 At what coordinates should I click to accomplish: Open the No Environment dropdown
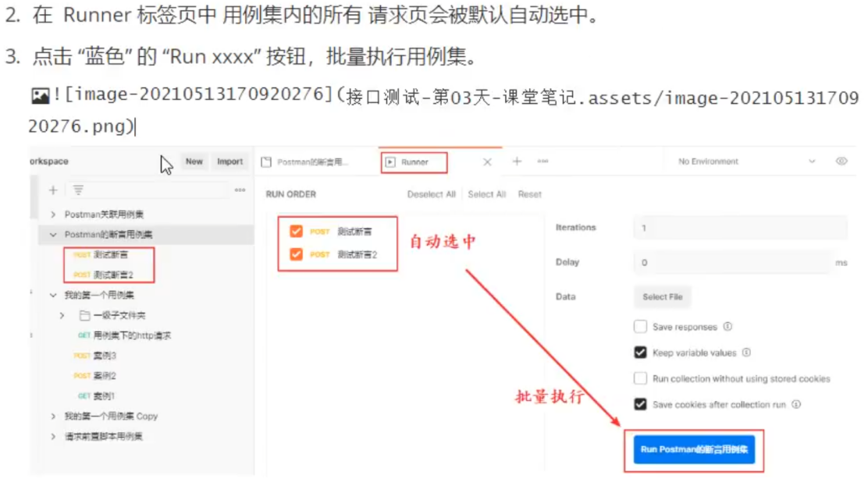point(746,161)
